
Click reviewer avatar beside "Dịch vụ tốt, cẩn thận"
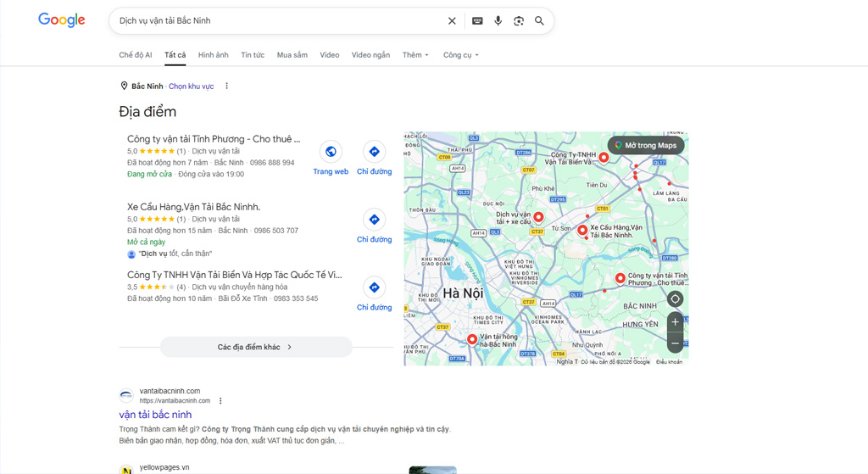[x=131, y=254]
